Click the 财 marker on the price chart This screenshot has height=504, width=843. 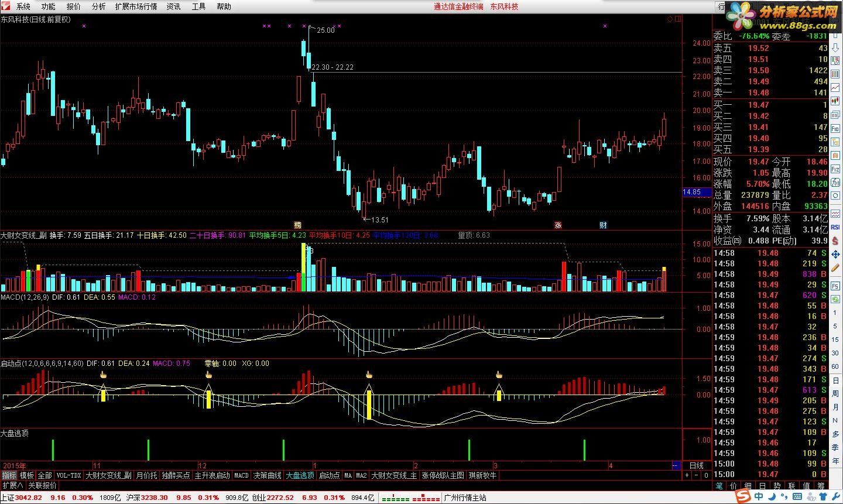[x=603, y=225]
